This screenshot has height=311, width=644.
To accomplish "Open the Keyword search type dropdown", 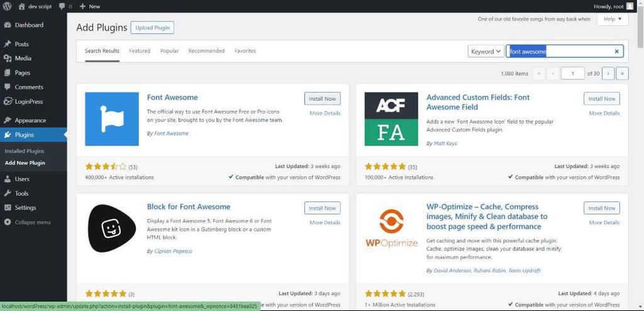I will 486,52.
